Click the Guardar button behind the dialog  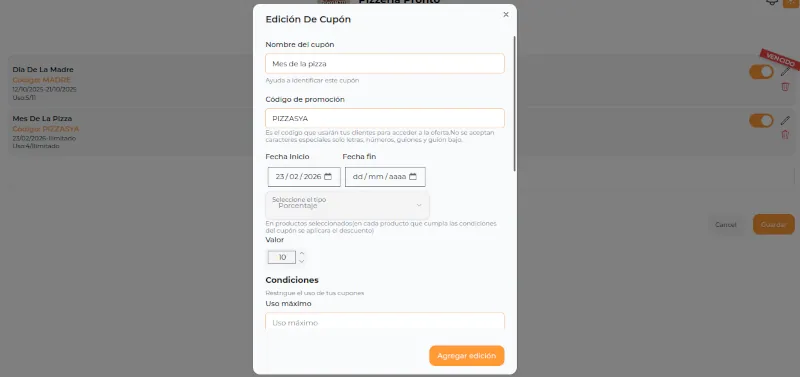click(773, 224)
